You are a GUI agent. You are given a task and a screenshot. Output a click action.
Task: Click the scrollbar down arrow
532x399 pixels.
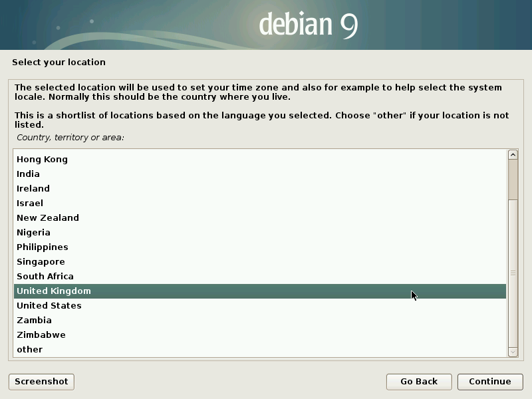pyautogui.click(x=513, y=352)
